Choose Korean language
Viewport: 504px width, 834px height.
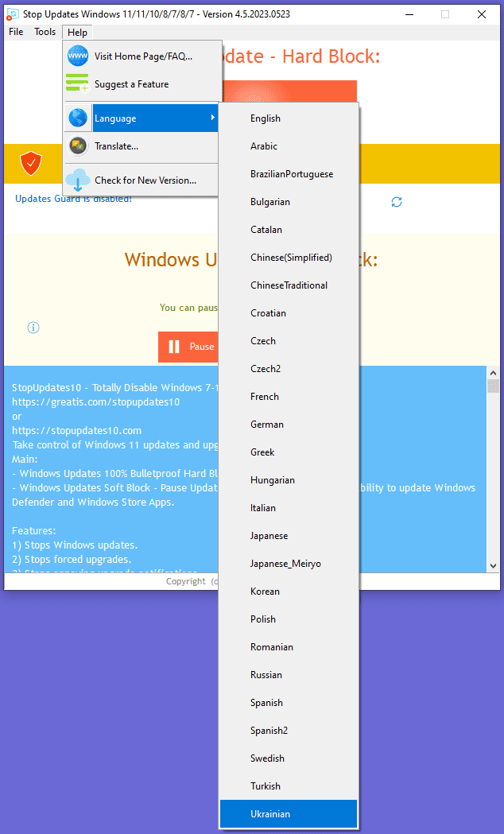(x=289, y=592)
